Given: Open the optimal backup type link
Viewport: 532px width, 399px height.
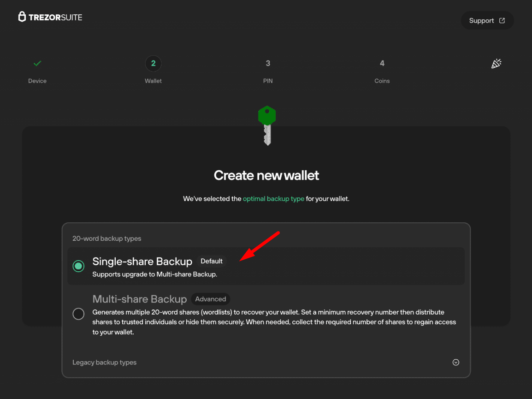Looking at the screenshot, I should point(273,199).
